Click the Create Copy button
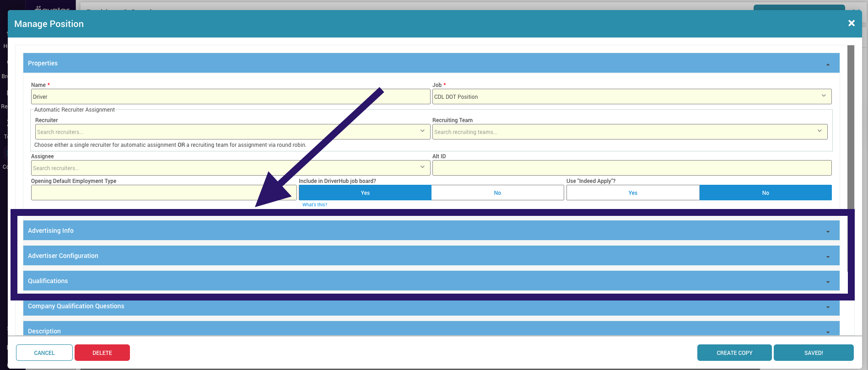The width and height of the screenshot is (868, 370). tap(734, 353)
